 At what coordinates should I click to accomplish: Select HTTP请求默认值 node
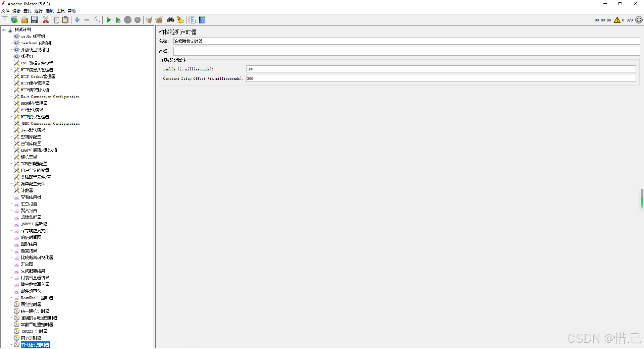(x=35, y=90)
